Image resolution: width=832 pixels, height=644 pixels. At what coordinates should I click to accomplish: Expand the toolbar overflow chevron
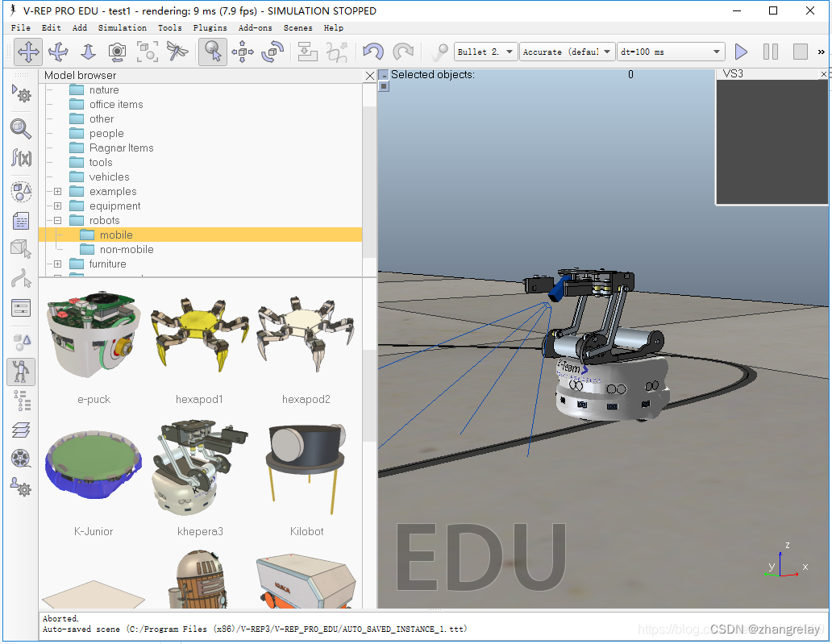[822, 52]
